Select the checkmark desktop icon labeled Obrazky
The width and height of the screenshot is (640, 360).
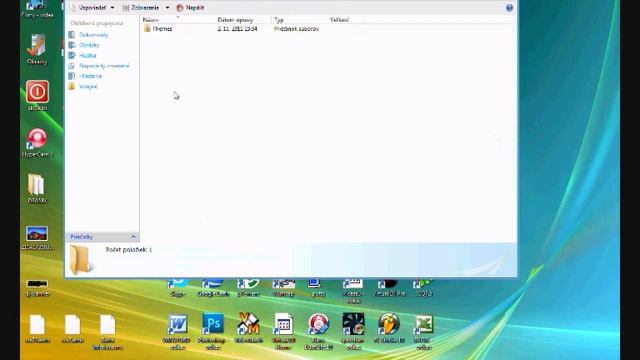coord(37,49)
